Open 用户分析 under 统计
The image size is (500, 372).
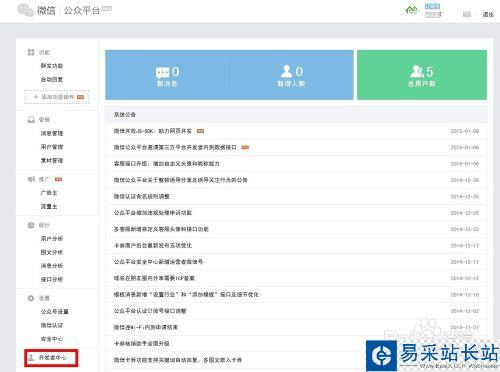[52, 239]
